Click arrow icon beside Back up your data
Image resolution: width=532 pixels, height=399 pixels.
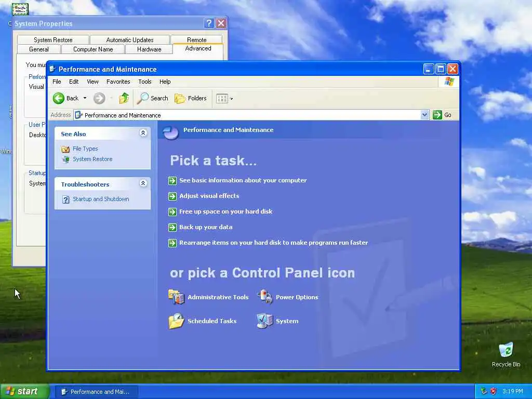[172, 228]
